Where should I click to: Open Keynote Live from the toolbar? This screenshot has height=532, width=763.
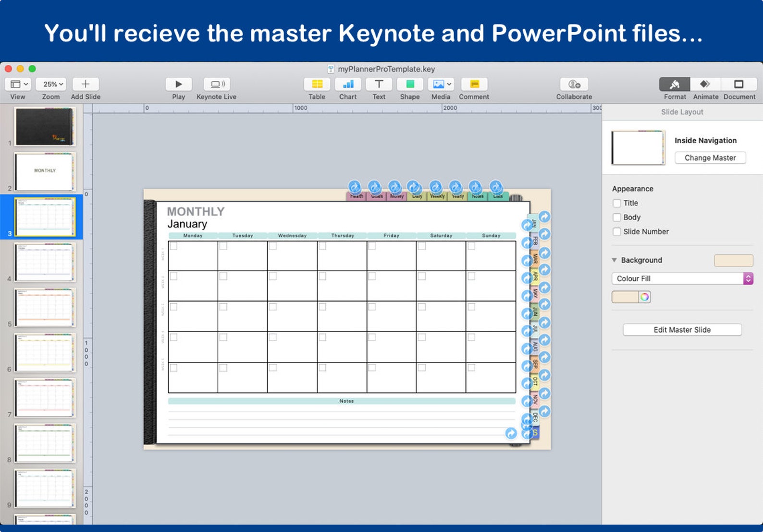[217, 84]
